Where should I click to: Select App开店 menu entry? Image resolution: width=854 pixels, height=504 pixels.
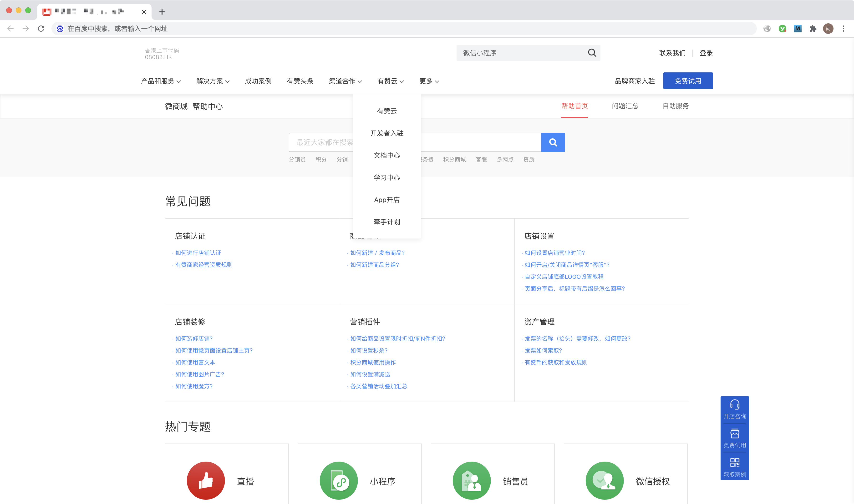click(387, 200)
